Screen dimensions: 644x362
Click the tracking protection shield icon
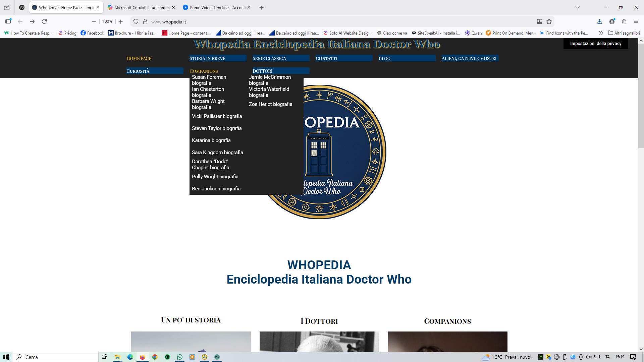136,21
